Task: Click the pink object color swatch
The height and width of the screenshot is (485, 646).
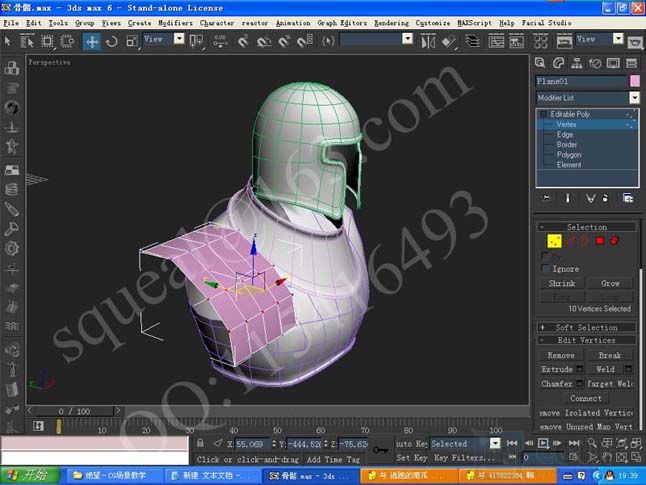Action: 635,81
